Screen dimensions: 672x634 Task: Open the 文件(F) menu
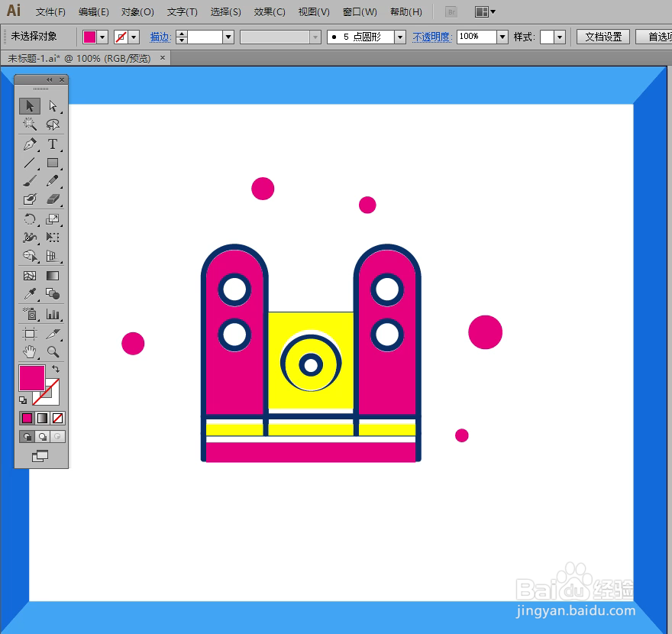pos(50,12)
